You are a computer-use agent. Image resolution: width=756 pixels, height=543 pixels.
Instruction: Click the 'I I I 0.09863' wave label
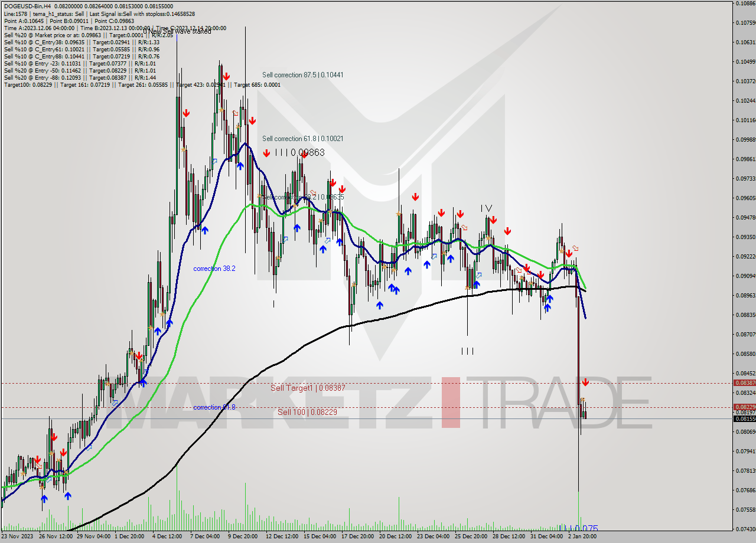pos(301,152)
